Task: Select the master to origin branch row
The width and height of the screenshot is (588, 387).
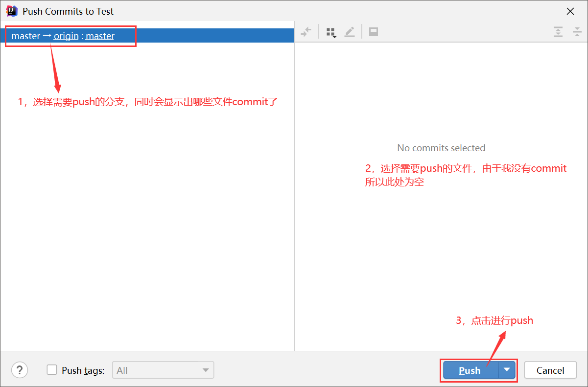Action: 147,36
